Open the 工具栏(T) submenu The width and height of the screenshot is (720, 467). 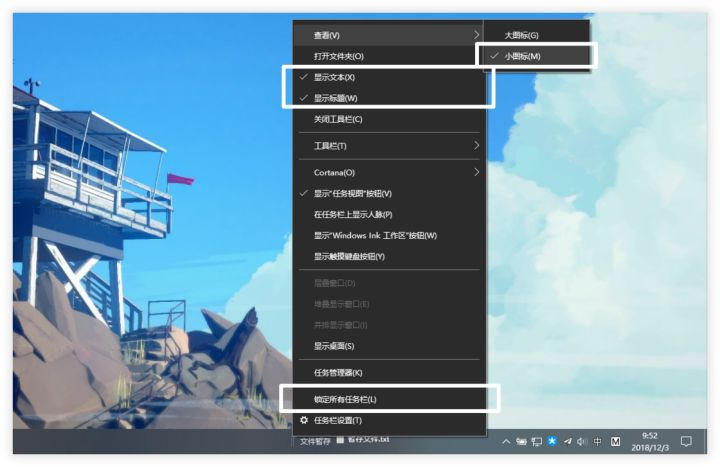[389, 146]
